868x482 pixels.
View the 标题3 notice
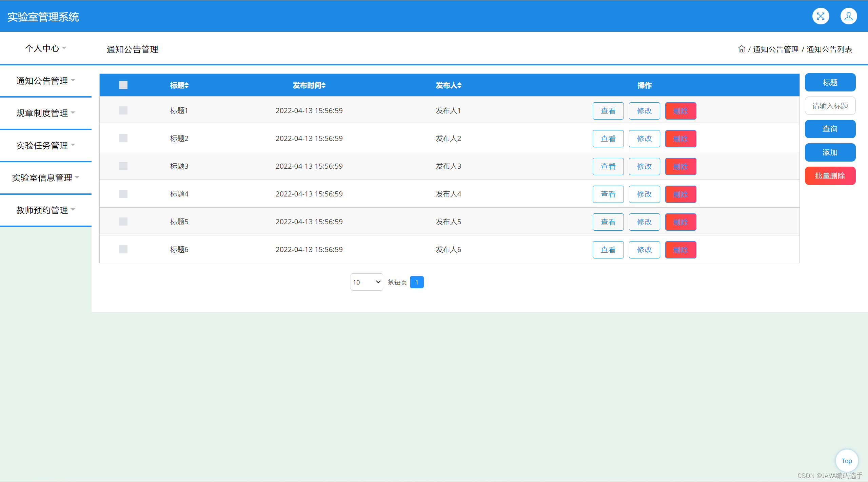point(608,166)
